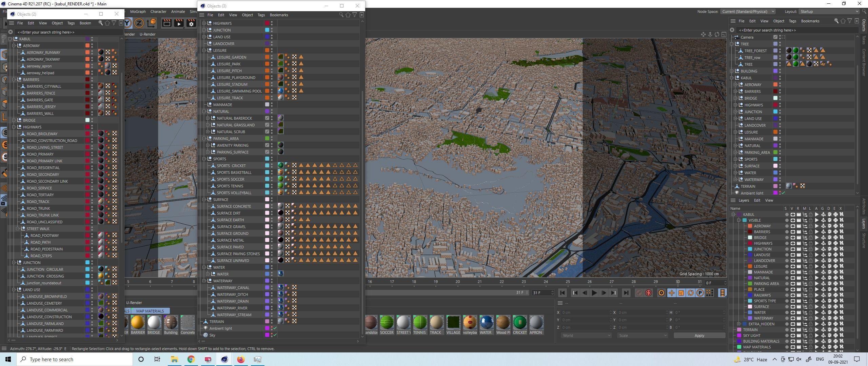Click viewport toggle-view maximize icon
The height and width of the screenshot is (366, 868).
coord(724,35)
